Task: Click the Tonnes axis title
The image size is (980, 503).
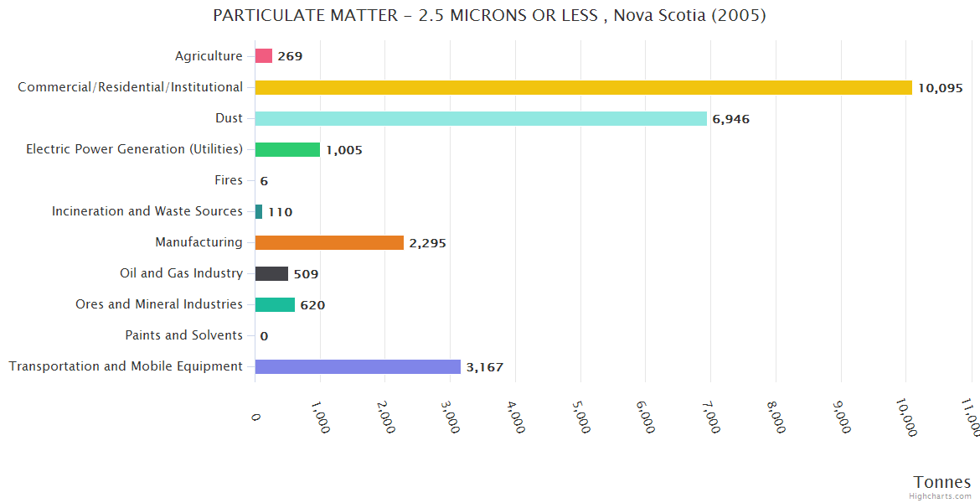Action: (941, 481)
